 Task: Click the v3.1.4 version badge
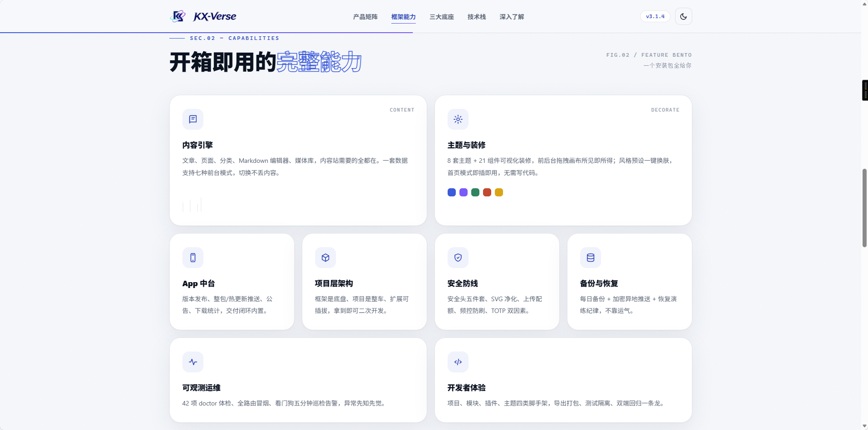pos(655,16)
